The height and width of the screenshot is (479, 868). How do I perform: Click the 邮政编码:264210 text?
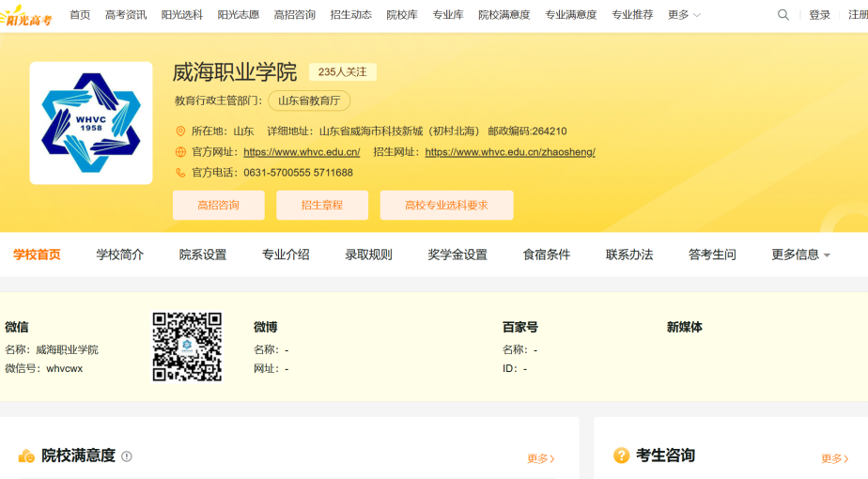(528, 131)
